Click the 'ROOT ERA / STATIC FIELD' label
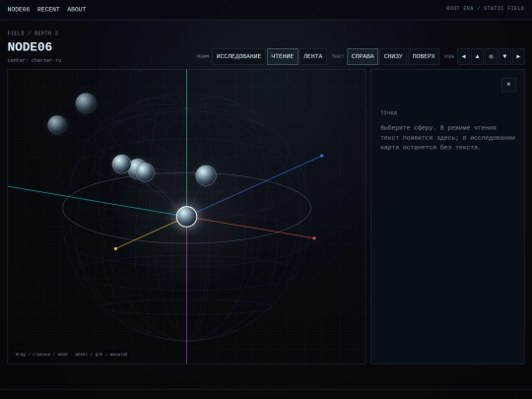 pos(485,8)
